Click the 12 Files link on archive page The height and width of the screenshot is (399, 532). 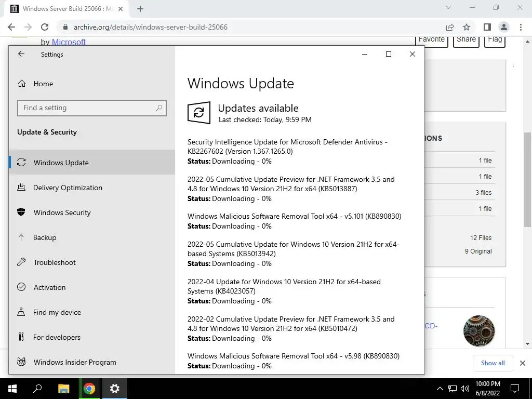481,238
